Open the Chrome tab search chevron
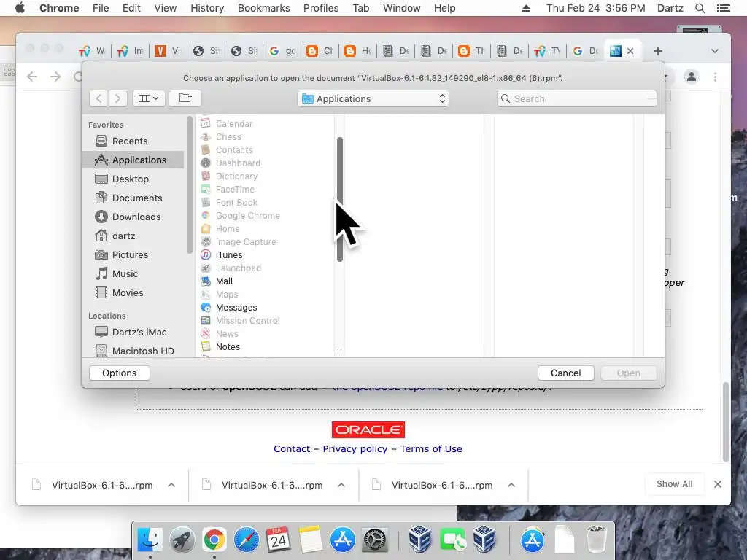Viewport: 747px width, 560px height. click(715, 51)
